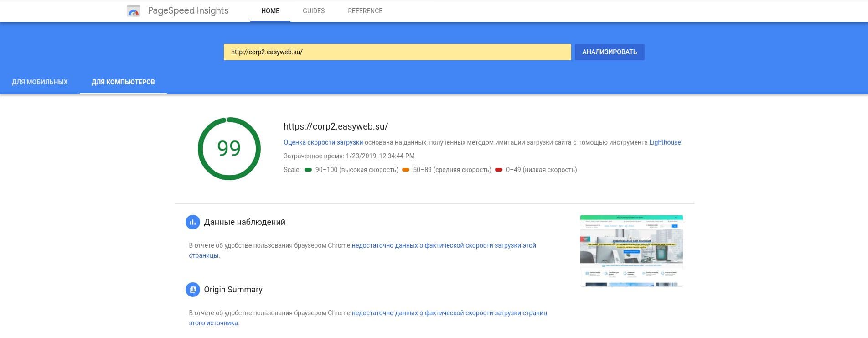Open link about insufficient data for этого источника
The height and width of the screenshot is (338, 868).
pyautogui.click(x=368, y=318)
